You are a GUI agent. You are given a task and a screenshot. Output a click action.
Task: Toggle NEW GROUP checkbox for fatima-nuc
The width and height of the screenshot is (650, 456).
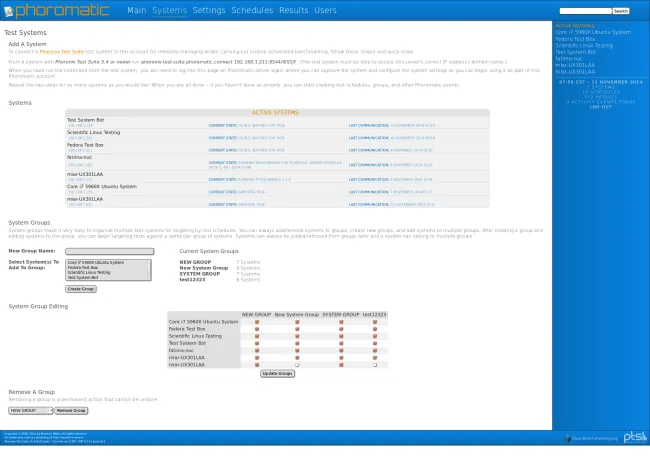(257, 351)
